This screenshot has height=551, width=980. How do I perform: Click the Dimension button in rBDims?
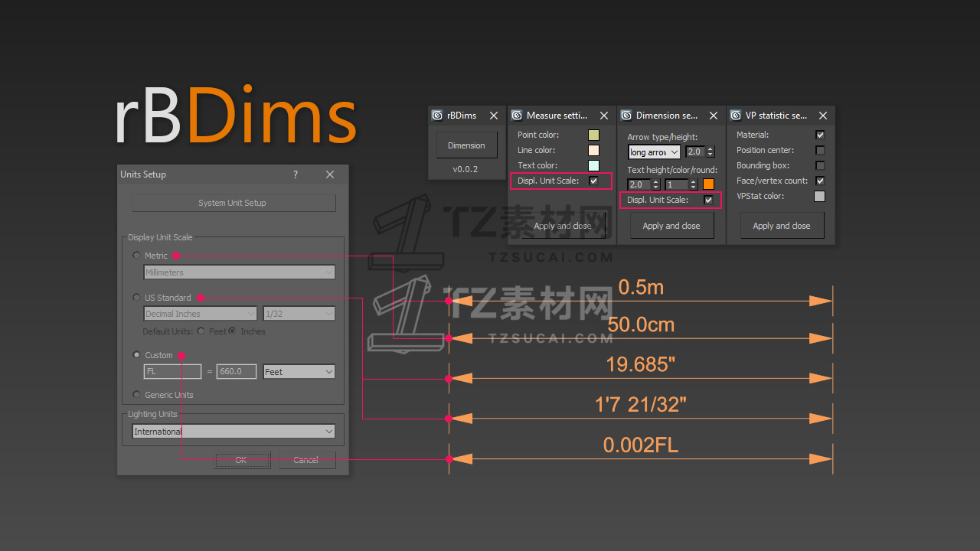click(x=466, y=145)
